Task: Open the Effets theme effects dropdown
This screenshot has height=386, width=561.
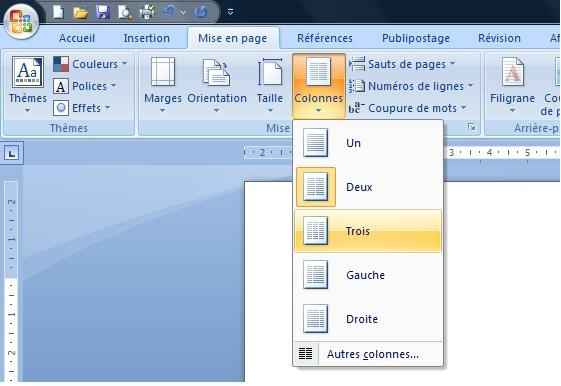Action: [82, 108]
